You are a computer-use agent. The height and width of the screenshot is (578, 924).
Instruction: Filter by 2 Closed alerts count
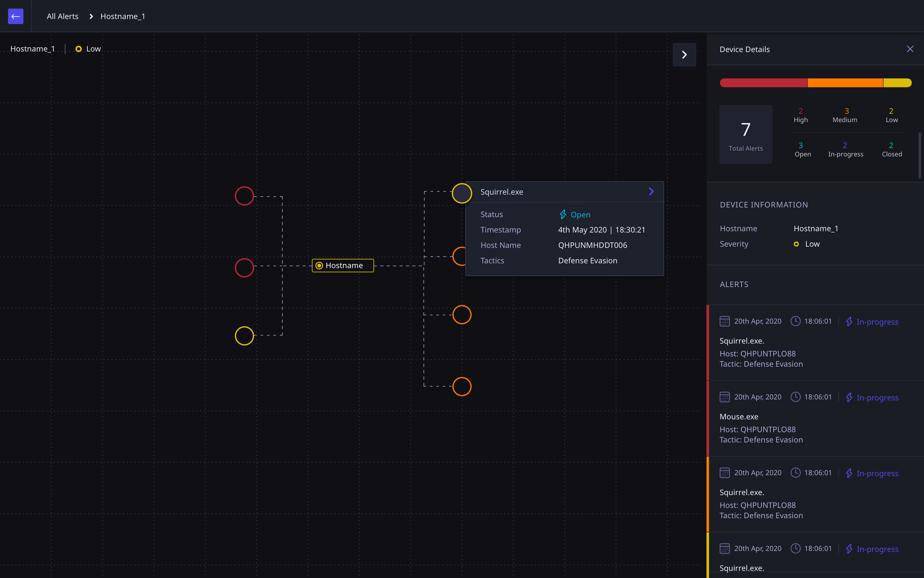pyautogui.click(x=891, y=149)
